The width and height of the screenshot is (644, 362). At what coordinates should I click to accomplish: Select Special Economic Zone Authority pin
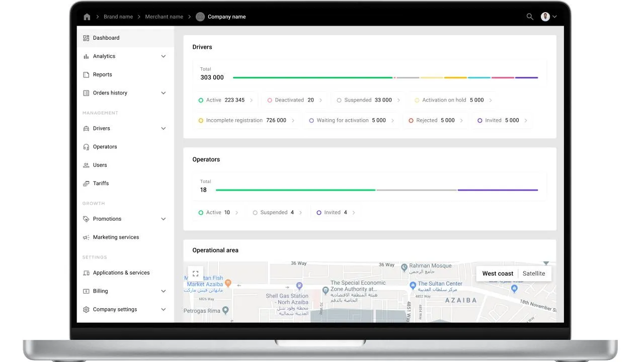pos(326,290)
